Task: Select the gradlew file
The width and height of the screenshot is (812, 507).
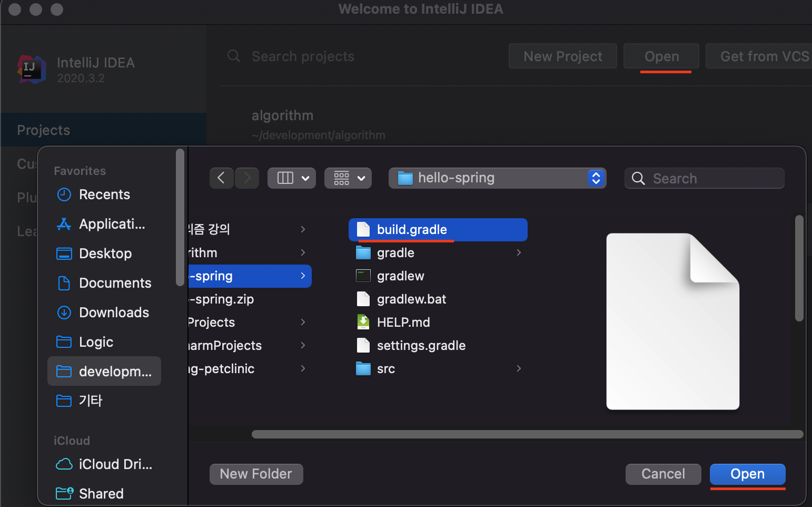Action: click(x=438, y=276)
